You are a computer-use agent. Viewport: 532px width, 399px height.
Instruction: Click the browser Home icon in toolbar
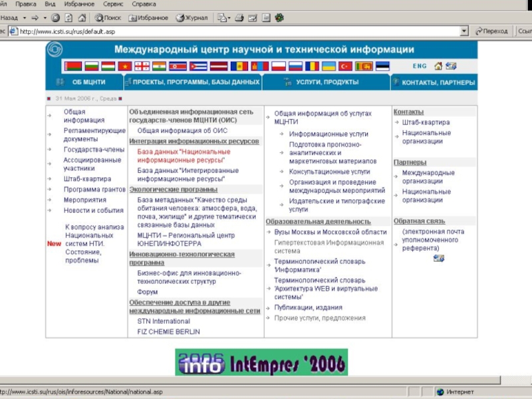(x=82, y=18)
